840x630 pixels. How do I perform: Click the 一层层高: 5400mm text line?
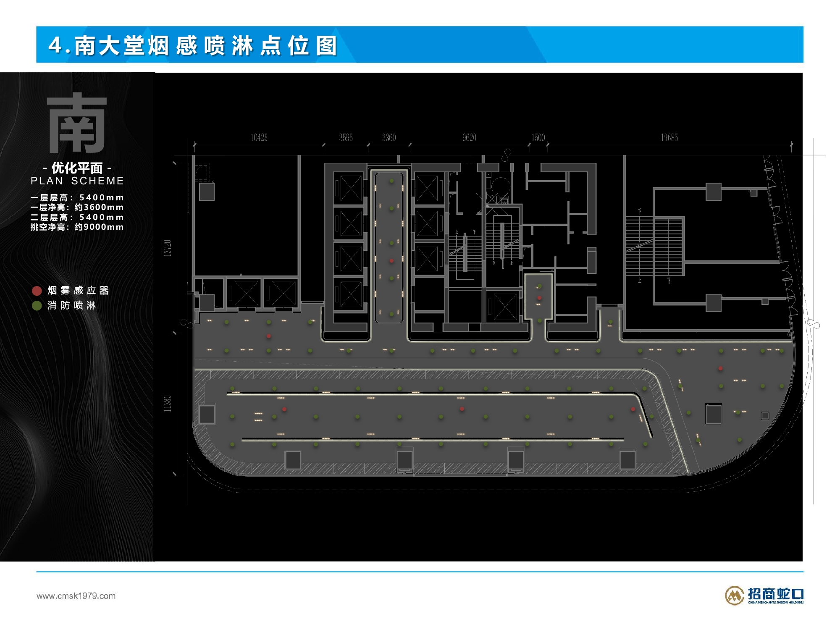[77, 197]
